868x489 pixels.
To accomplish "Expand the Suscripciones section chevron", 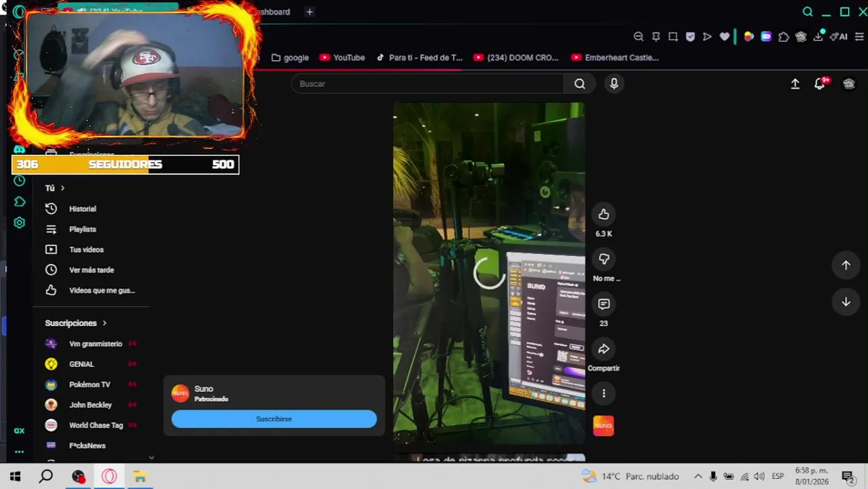I will (x=104, y=323).
